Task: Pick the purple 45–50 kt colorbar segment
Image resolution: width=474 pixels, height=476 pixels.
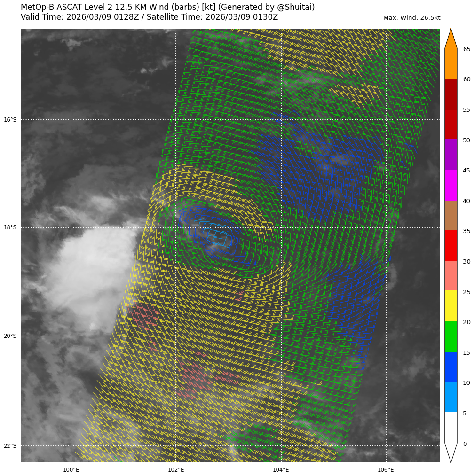Action: click(x=450, y=154)
